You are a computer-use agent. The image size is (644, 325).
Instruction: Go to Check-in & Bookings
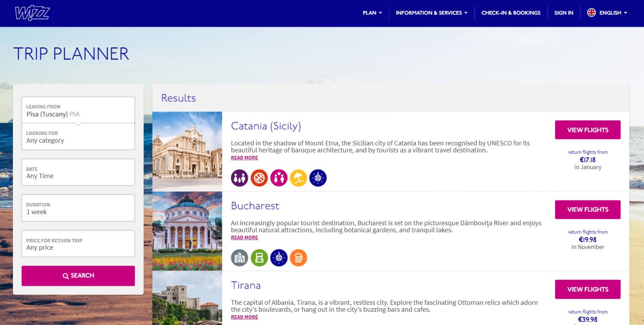511,13
